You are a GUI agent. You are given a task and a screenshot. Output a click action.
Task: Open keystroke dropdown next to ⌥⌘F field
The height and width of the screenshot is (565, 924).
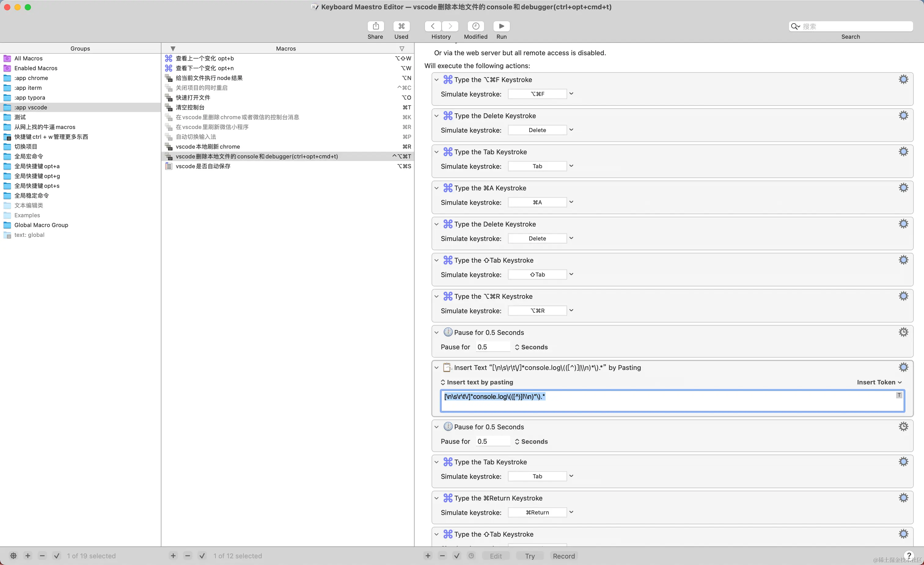point(571,94)
